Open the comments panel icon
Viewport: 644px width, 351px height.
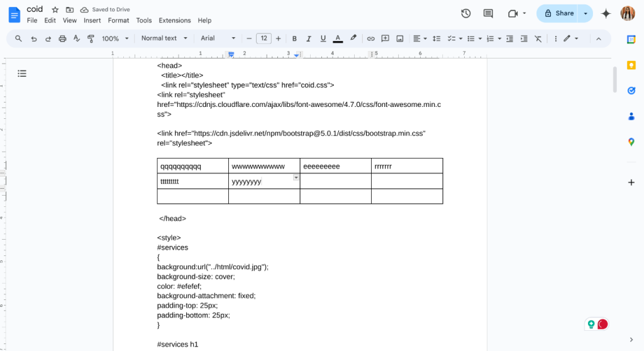pyautogui.click(x=488, y=13)
